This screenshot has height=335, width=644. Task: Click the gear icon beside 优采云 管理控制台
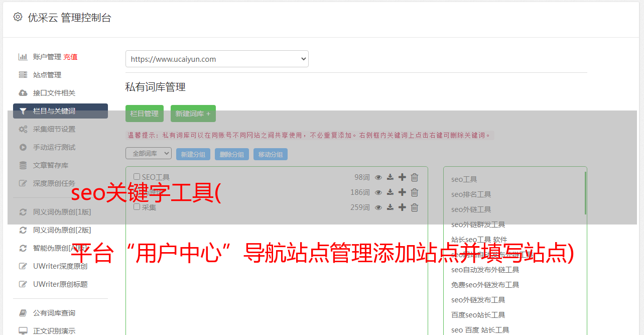[18, 17]
